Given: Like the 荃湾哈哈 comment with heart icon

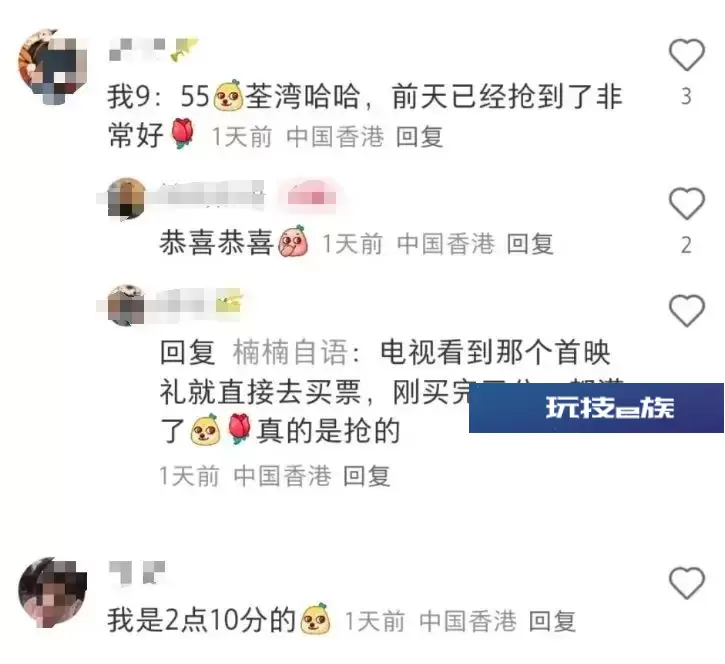Looking at the screenshot, I should click(x=687, y=55).
